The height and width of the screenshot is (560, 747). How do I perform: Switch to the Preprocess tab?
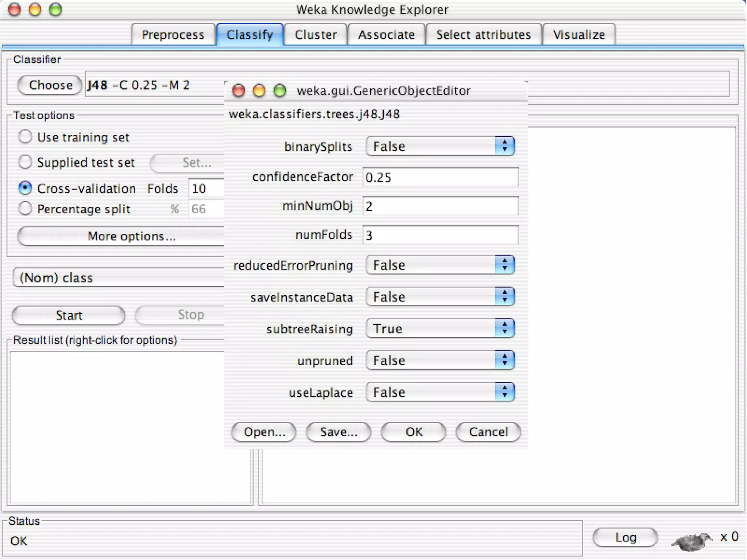(173, 35)
